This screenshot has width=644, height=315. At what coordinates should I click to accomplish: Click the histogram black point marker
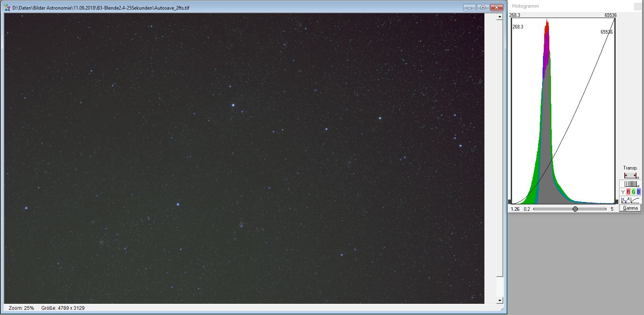[510, 202]
